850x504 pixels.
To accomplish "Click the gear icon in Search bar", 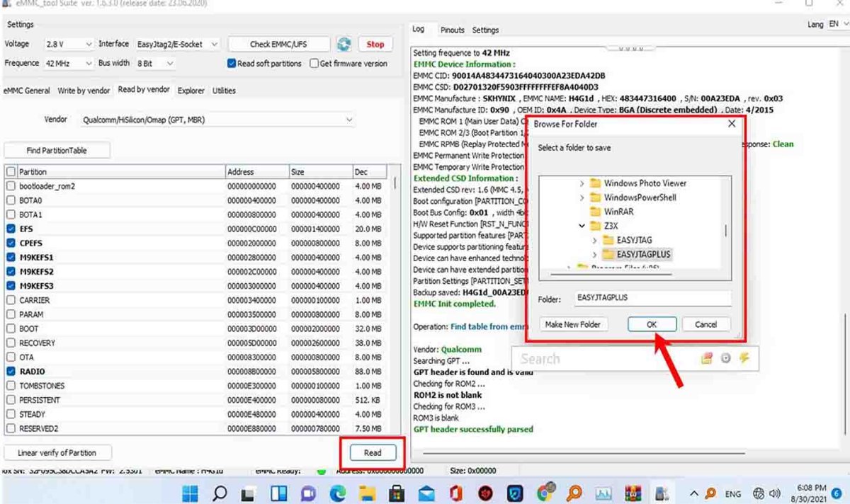I will pyautogui.click(x=725, y=358).
